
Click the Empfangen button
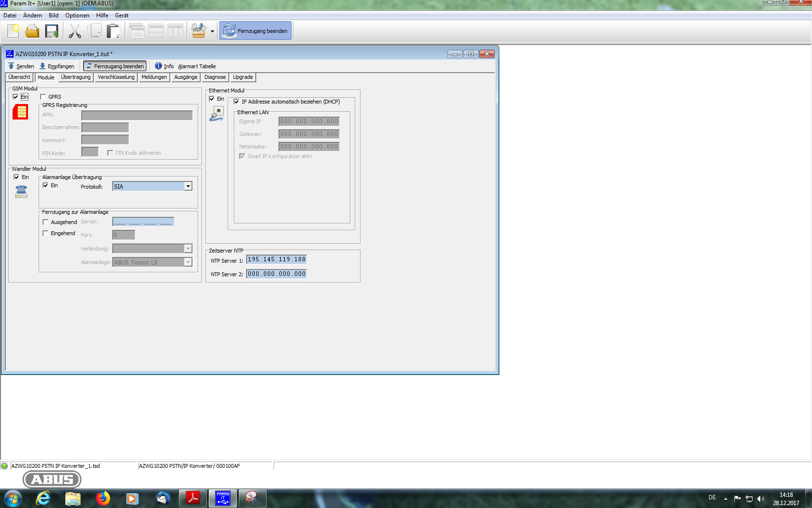[x=57, y=66]
